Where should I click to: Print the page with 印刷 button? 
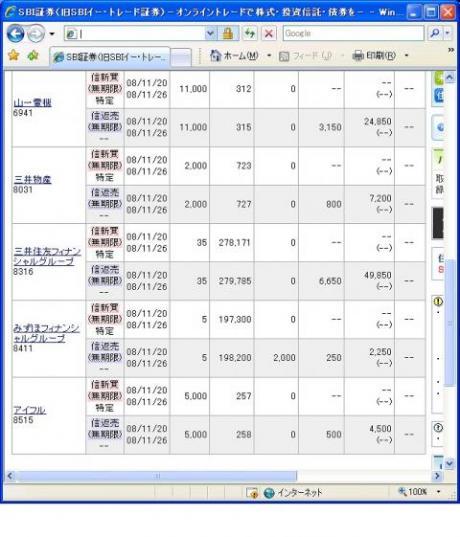pyautogui.click(x=374, y=55)
